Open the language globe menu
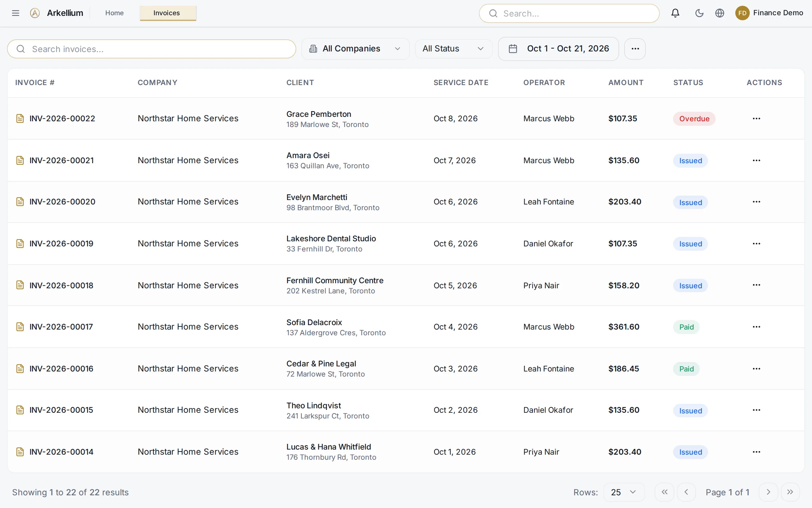The image size is (812, 508). coord(720,13)
